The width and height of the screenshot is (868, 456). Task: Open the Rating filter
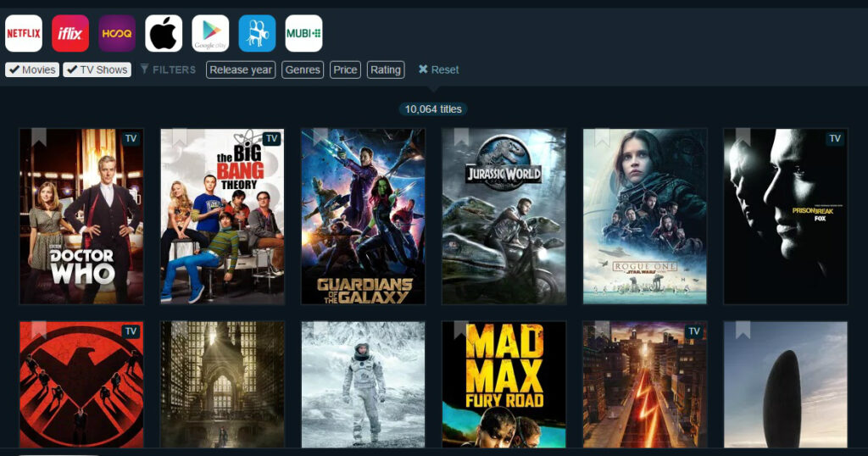(x=386, y=70)
